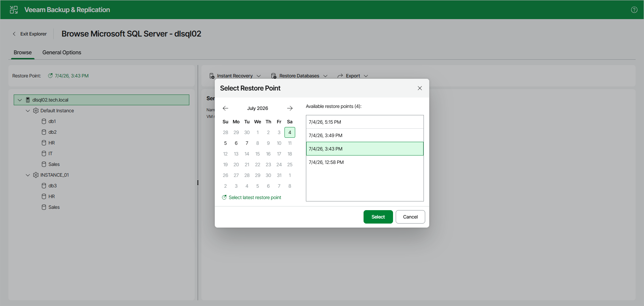Click the db3 database icon
The height and width of the screenshot is (306, 644).
coord(44,186)
